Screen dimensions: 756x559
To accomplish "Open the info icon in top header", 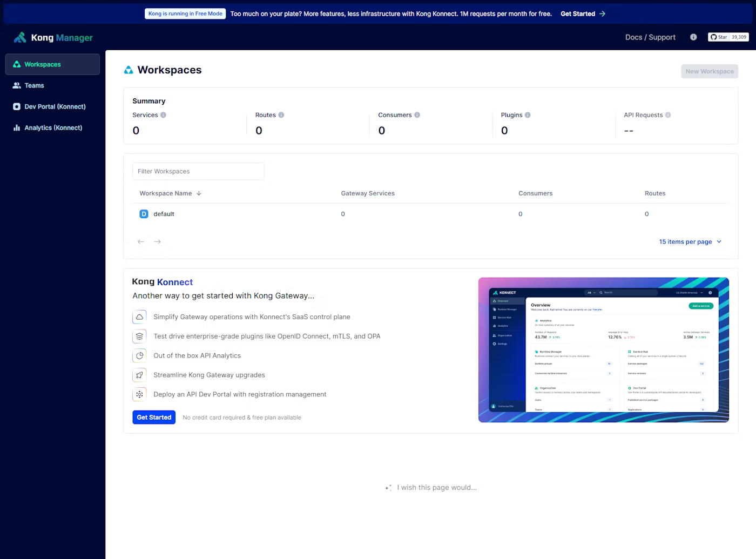I will tap(693, 37).
